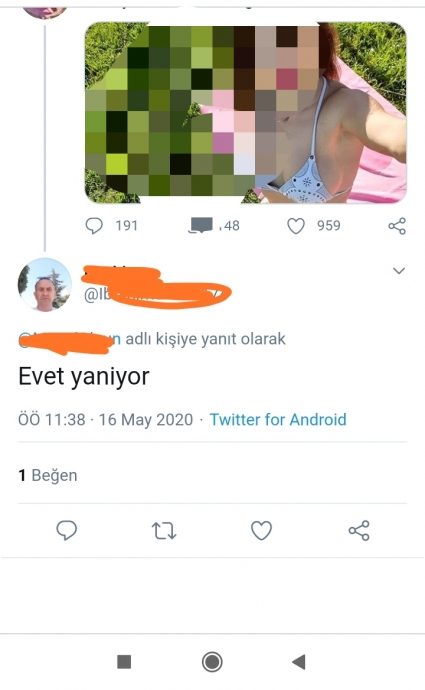The height and width of the screenshot is (690, 425).
Task: Tap the Android back triangle button
Action: click(x=299, y=661)
